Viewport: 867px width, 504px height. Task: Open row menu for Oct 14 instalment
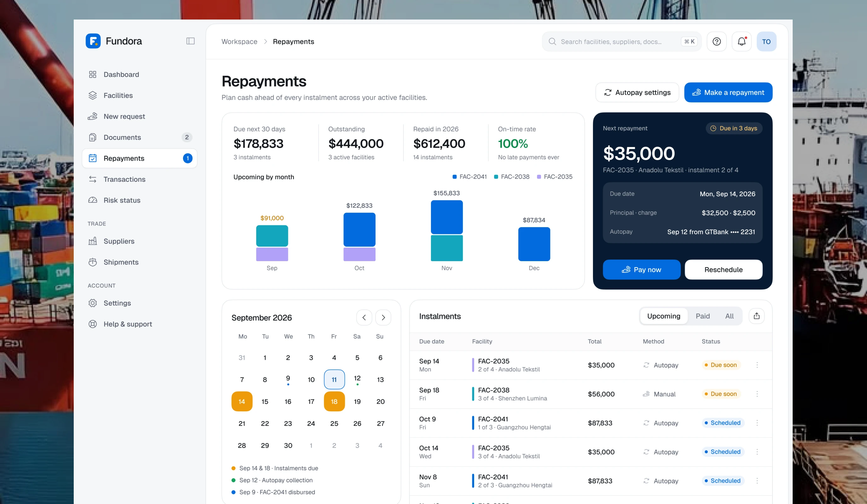[x=757, y=451]
